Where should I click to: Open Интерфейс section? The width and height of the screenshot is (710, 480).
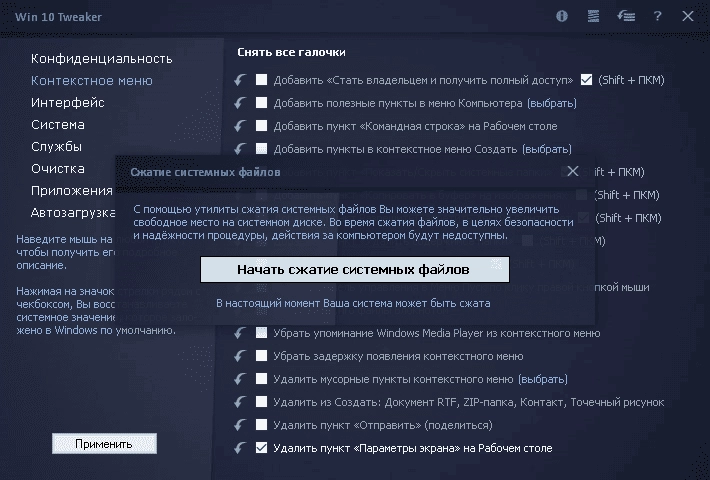[67, 103]
